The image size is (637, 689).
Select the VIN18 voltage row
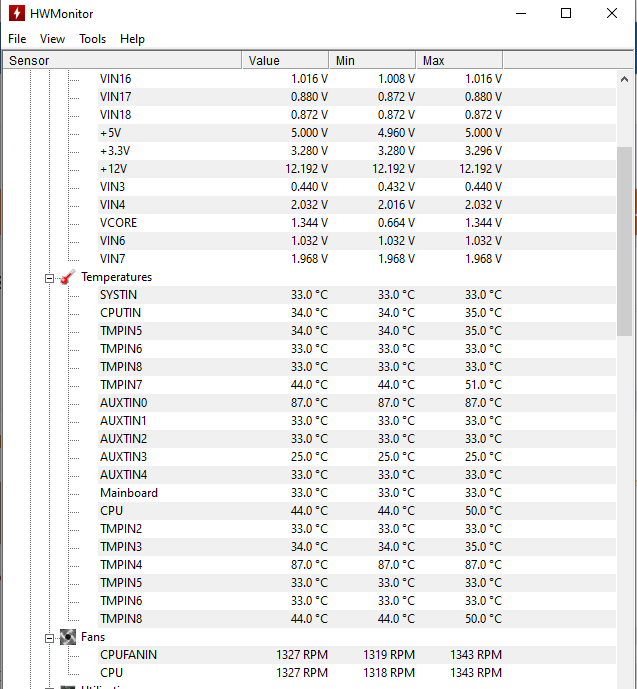click(357, 115)
